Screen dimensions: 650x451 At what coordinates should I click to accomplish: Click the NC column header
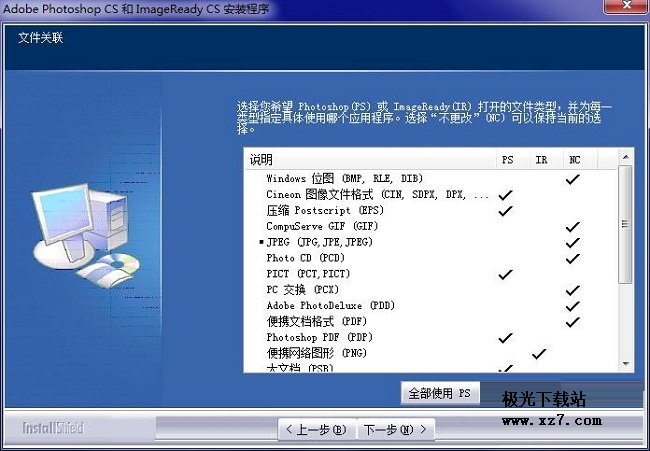[x=580, y=160]
